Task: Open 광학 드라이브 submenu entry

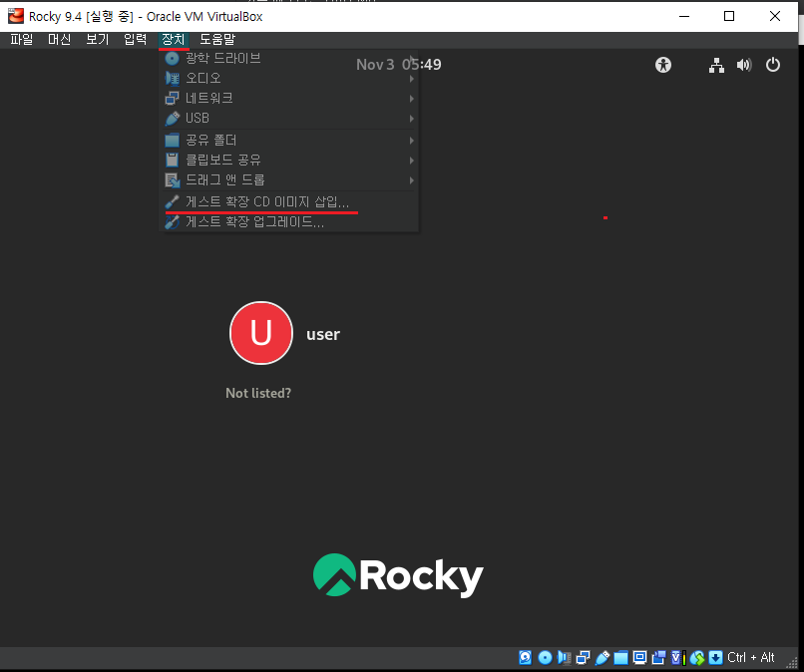Action: (x=289, y=59)
